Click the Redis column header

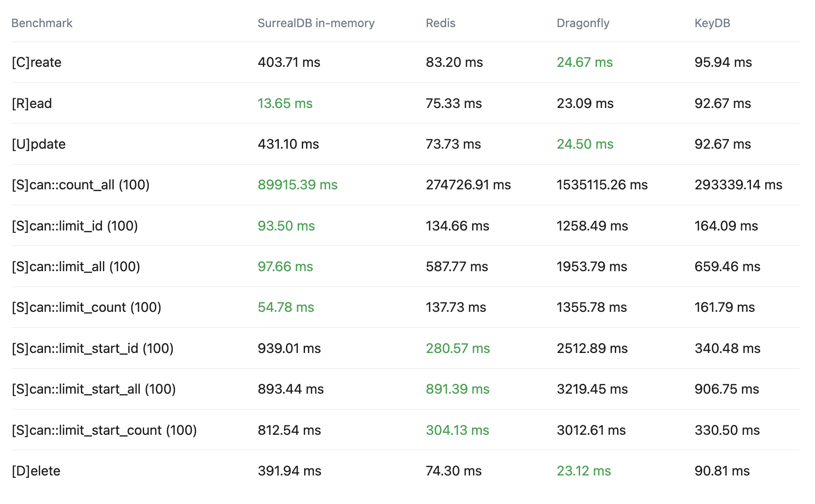pyautogui.click(x=440, y=23)
